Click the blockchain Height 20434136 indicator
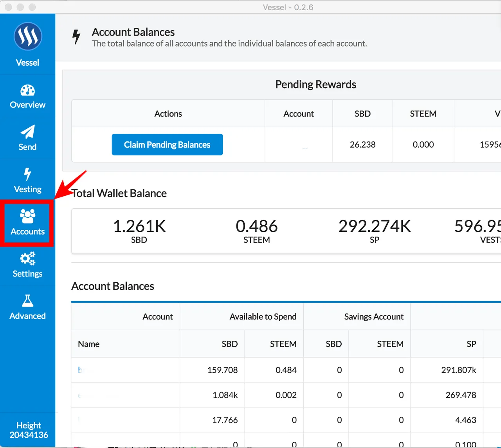The image size is (501, 448). pyautogui.click(x=29, y=430)
